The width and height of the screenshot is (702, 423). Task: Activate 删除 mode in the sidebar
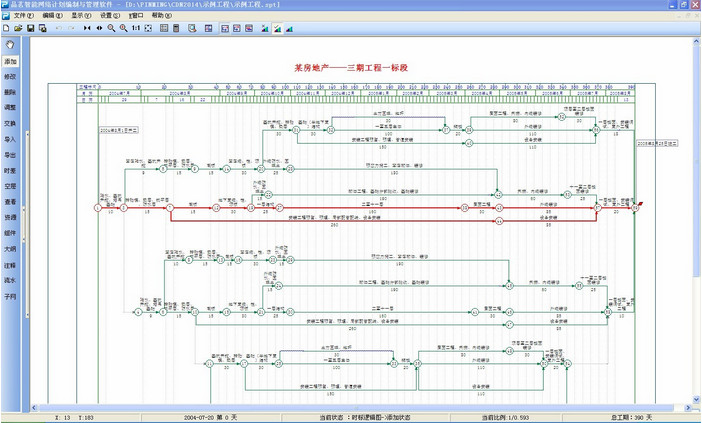coord(10,92)
